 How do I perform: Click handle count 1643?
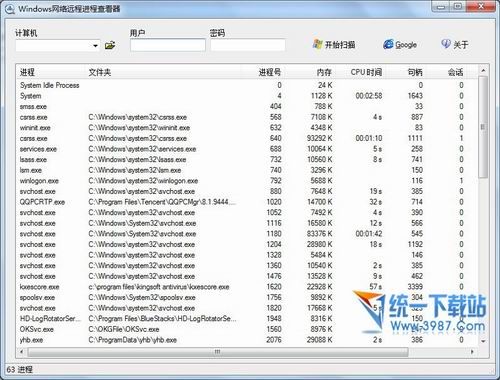click(x=415, y=96)
